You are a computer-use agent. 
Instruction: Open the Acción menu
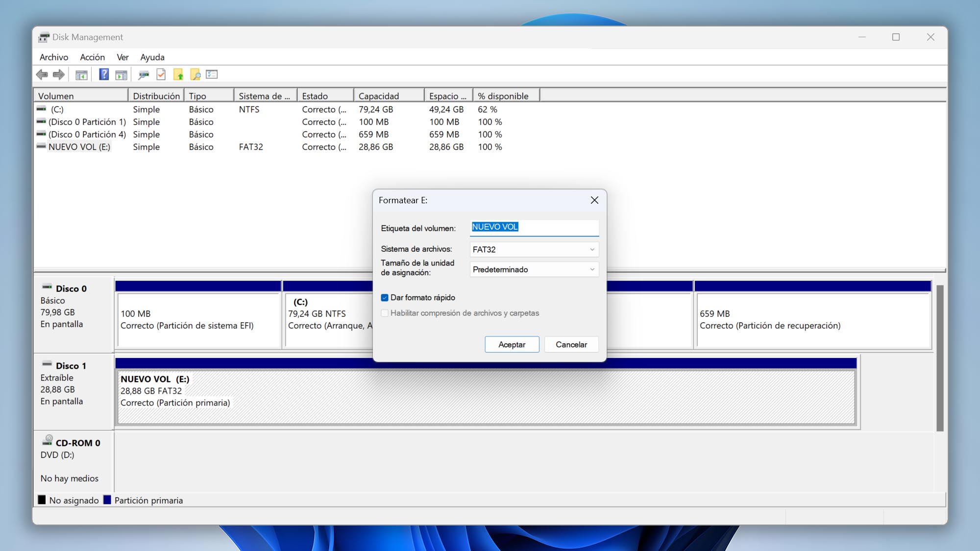tap(92, 56)
